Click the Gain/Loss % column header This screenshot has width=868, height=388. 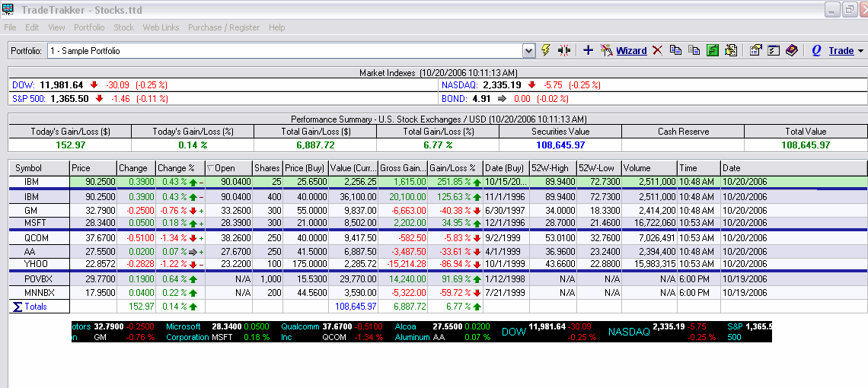(x=452, y=168)
